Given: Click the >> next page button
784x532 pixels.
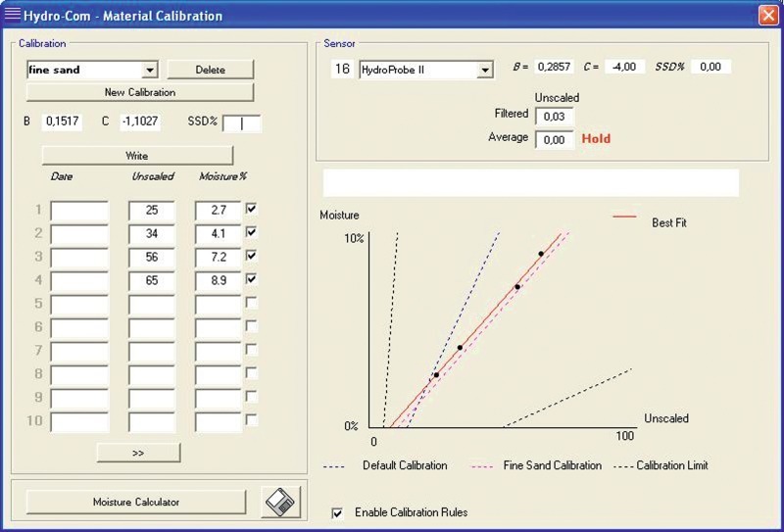Looking at the screenshot, I should coord(138,453).
